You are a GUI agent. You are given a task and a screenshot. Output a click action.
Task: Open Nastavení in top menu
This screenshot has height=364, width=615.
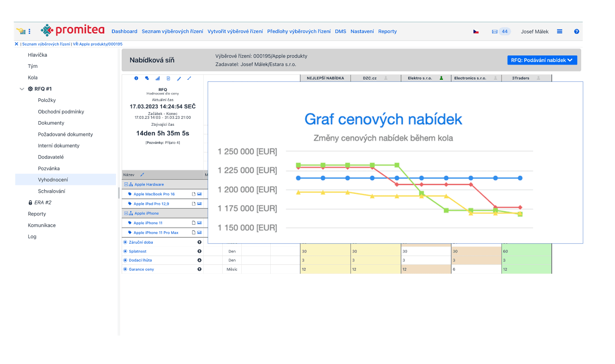tap(362, 31)
